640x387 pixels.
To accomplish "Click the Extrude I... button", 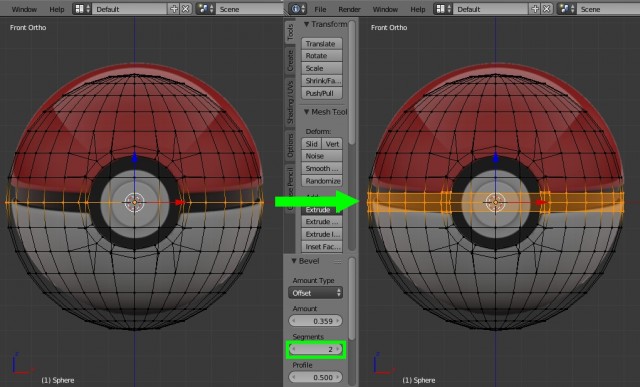I will click(x=322, y=234).
